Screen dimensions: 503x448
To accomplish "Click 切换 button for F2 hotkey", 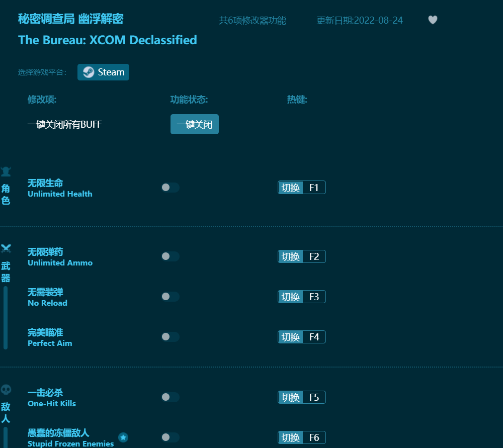I will tap(290, 256).
